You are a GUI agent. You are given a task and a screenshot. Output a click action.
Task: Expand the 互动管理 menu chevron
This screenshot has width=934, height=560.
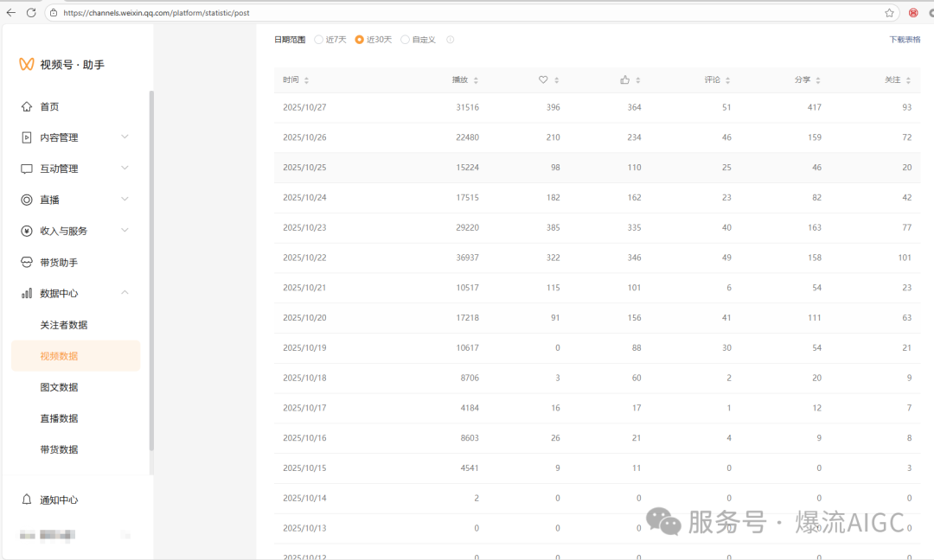click(125, 168)
